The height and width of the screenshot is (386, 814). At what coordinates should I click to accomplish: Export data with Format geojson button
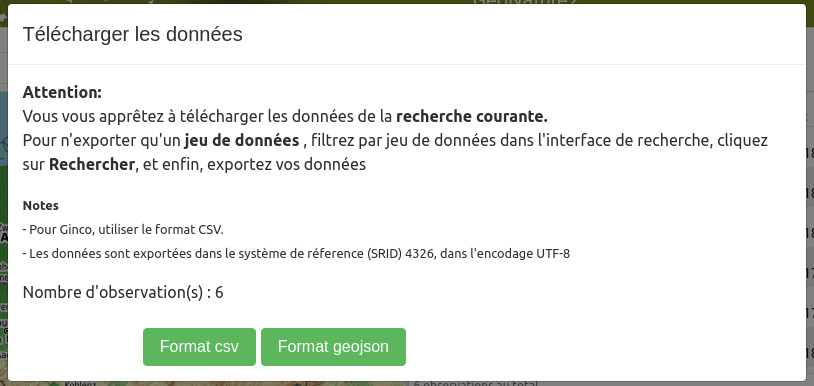coord(333,347)
